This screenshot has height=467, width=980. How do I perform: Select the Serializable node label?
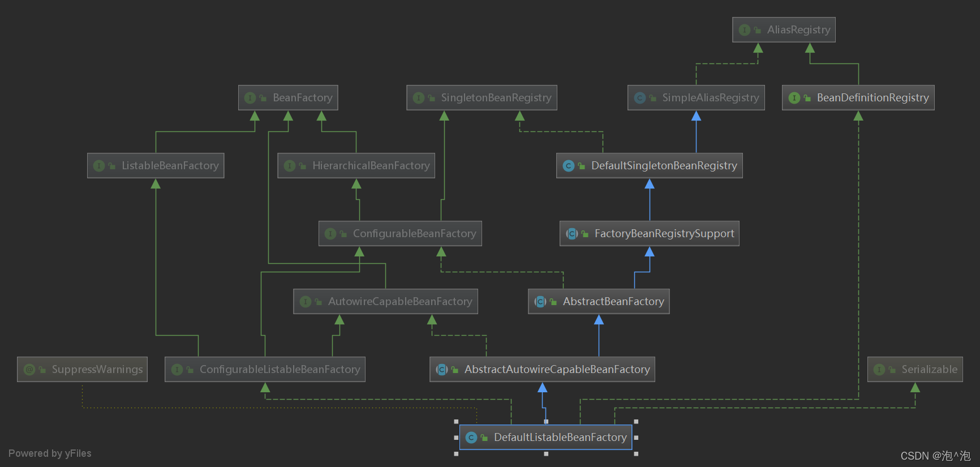coord(930,369)
